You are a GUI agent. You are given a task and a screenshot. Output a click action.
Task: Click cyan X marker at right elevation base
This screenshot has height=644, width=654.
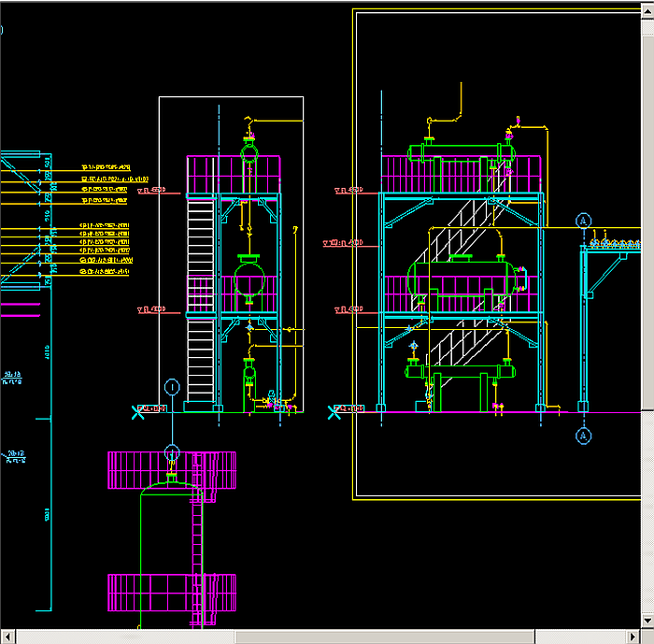[x=333, y=411]
